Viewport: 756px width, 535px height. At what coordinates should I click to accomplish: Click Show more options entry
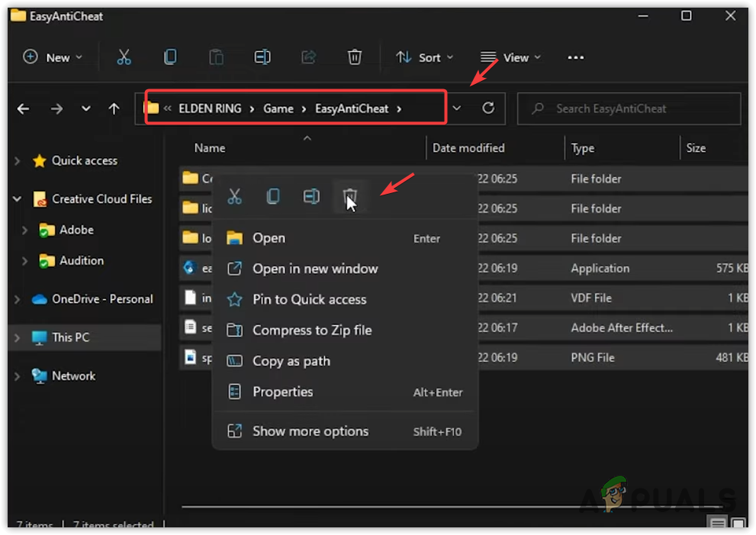click(x=310, y=431)
